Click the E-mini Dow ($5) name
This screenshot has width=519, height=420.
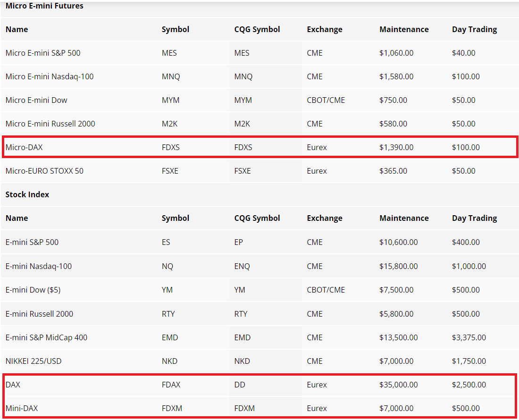point(33,290)
